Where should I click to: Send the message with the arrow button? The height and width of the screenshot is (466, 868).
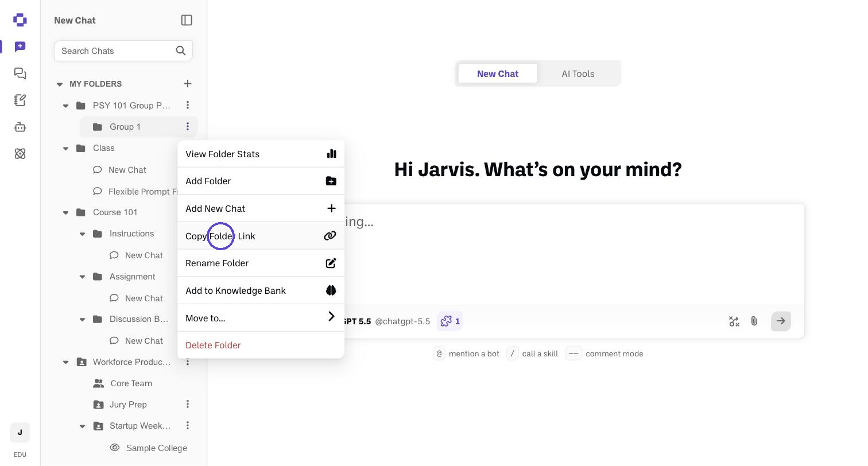coord(781,321)
